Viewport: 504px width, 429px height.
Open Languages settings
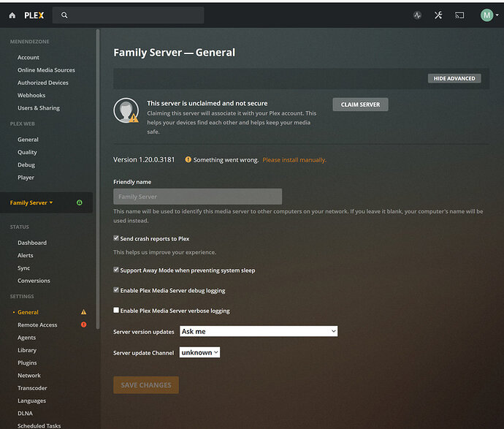point(31,400)
